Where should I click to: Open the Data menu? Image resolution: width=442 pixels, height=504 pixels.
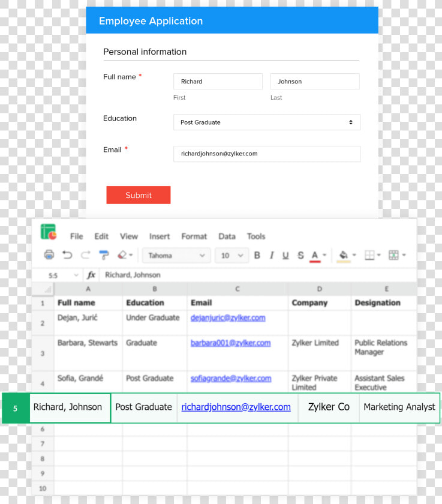227,236
